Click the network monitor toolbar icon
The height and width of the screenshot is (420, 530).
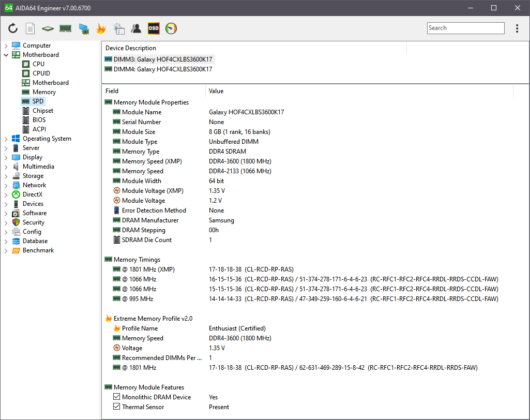pyautogui.click(x=83, y=29)
